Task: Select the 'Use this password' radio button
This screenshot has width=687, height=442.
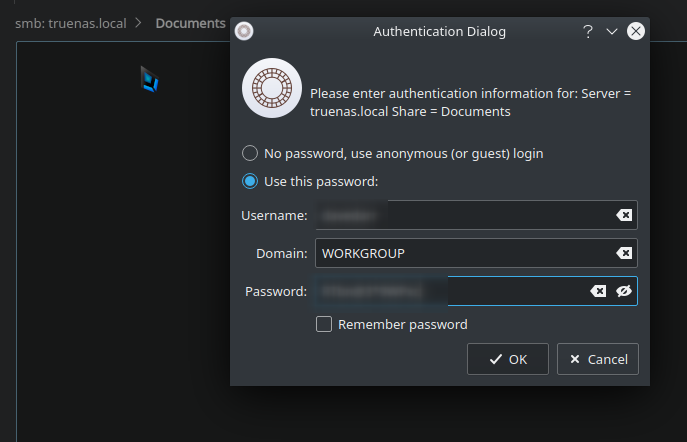Action: 250,181
